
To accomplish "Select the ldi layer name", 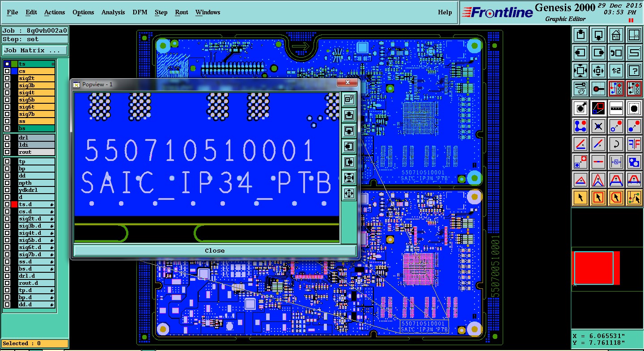I will point(36,145).
